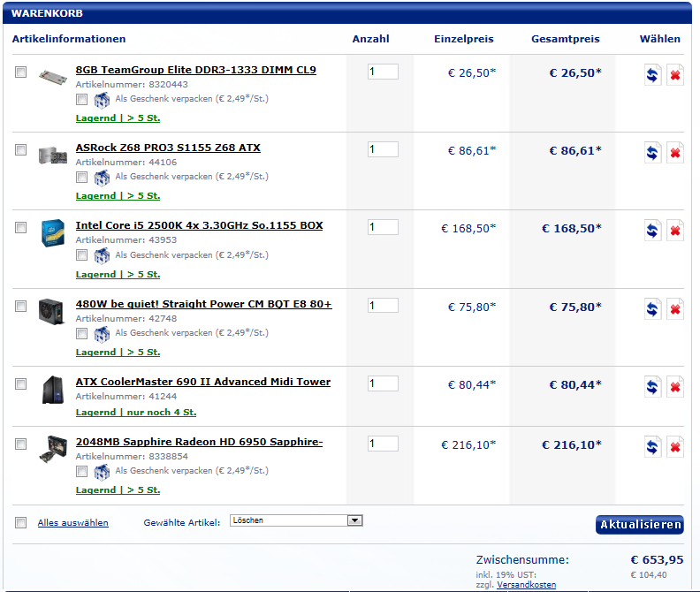Image resolution: width=700 pixels, height=592 pixels.
Task: Select the Intel Core i5 2500K row checkbox
Action: coord(20,228)
